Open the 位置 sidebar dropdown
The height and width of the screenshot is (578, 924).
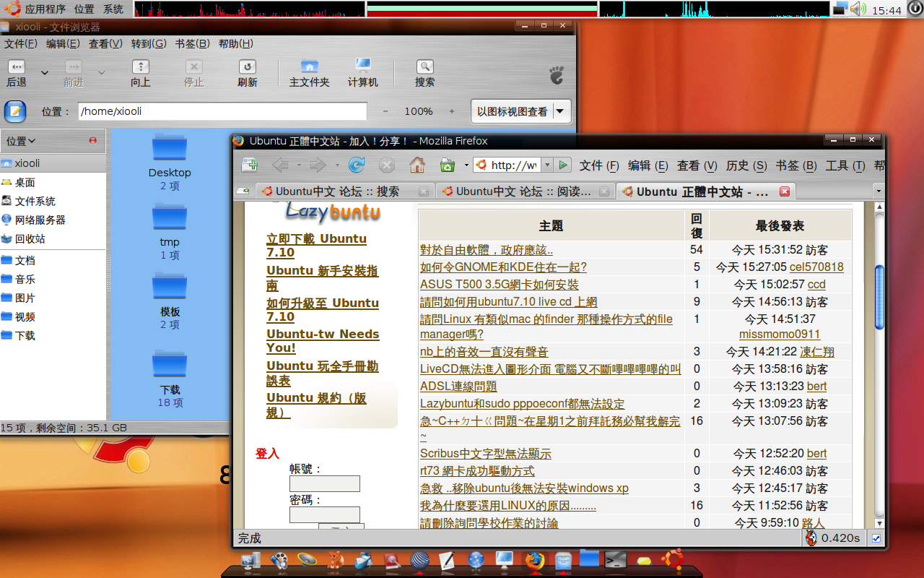point(21,141)
